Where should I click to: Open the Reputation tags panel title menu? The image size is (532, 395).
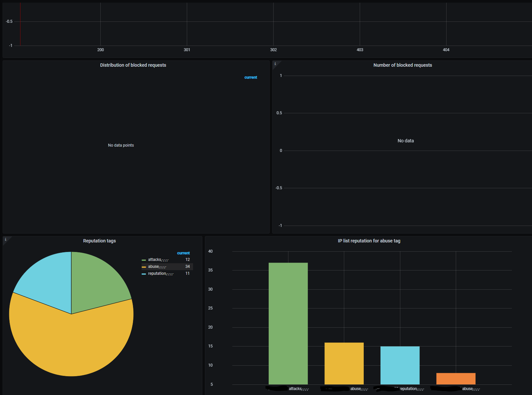pyautogui.click(x=99, y=241)
